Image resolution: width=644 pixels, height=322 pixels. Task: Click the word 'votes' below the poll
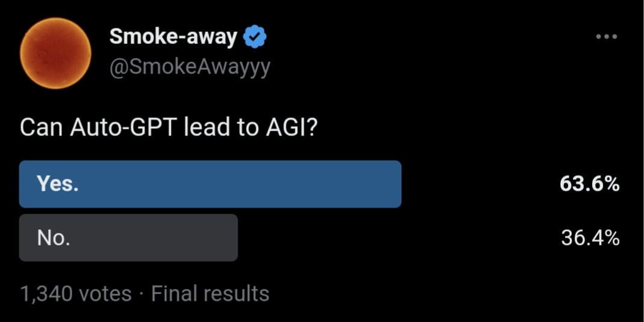(105, 294)
